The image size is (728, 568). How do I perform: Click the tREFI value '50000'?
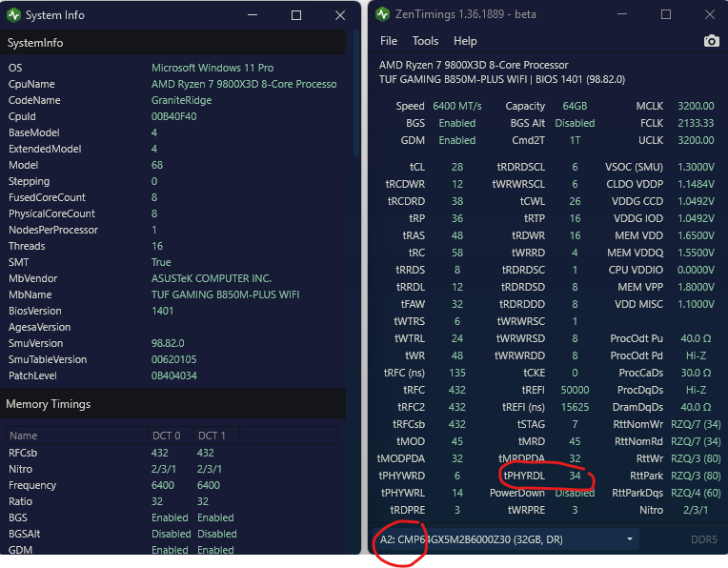[575, 390]
